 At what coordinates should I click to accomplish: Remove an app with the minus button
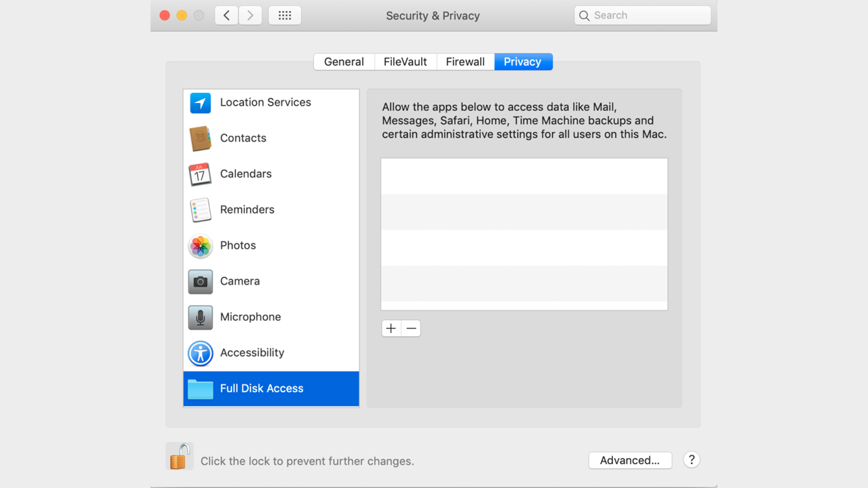point(411,329)
